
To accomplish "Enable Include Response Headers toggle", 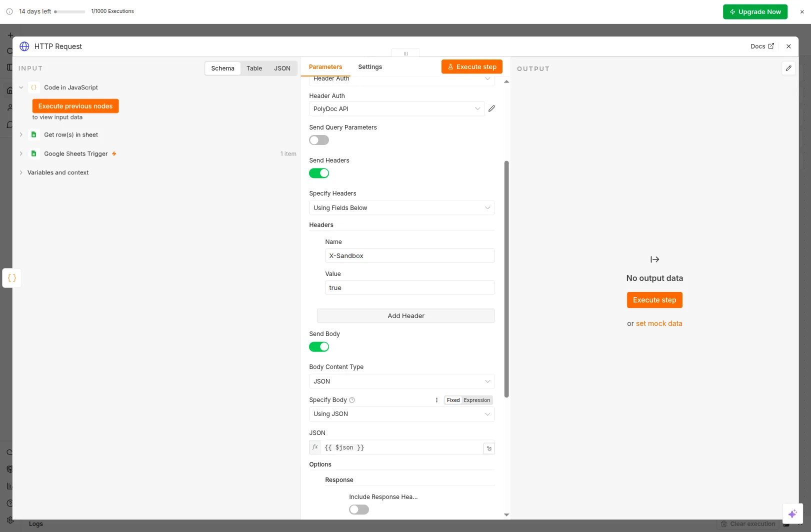I will coord(359,509).
